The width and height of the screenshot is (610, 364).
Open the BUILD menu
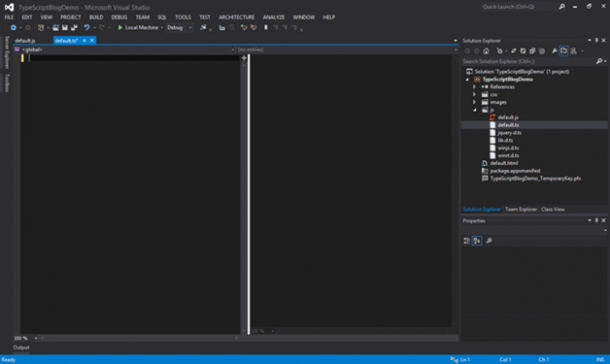pyautogui.click(x=96, y=17)
